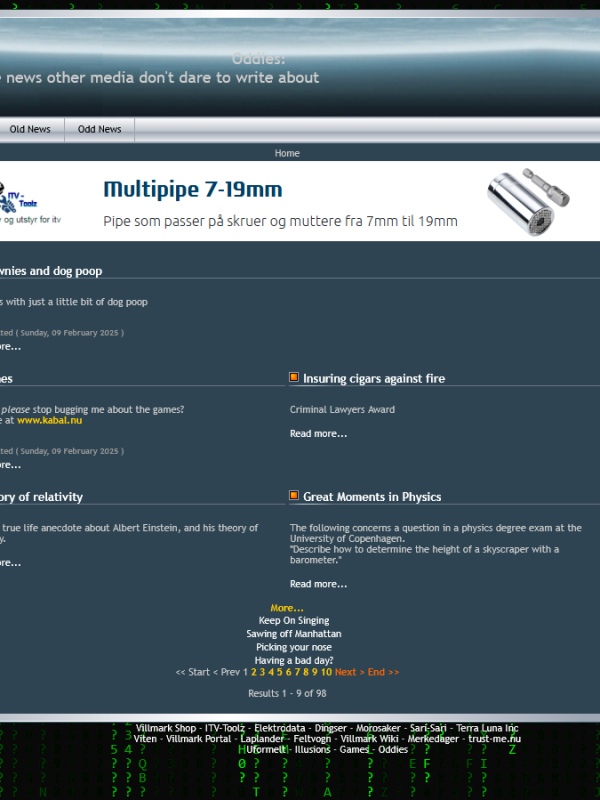The width and height of the screenshot is (600, 800).
Task: Open the Odd News menu tab
Action: (x=99, y=129)
